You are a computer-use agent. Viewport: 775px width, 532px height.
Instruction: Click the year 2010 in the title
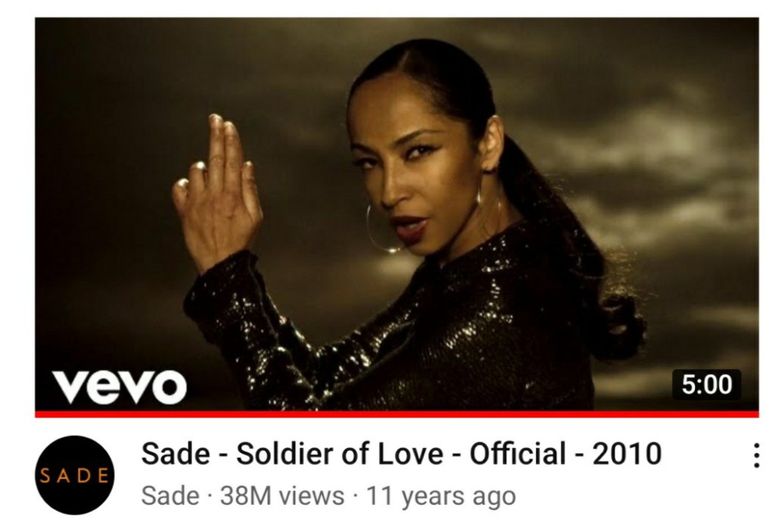(x=627, y=453)
